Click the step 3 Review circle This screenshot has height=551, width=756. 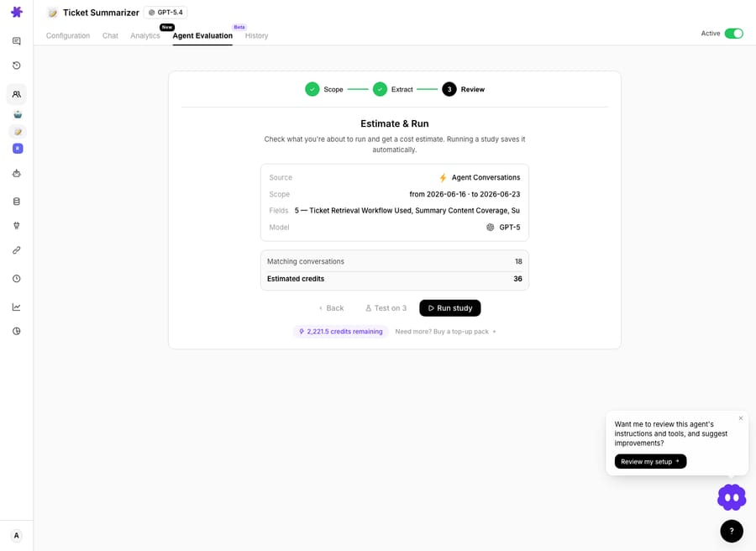(x=449, y=89)
